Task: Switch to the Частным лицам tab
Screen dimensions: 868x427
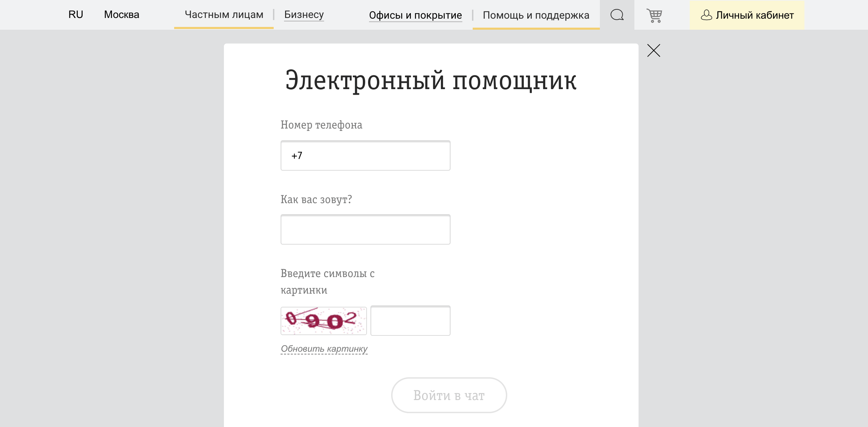Action: [x=224, y=15]
